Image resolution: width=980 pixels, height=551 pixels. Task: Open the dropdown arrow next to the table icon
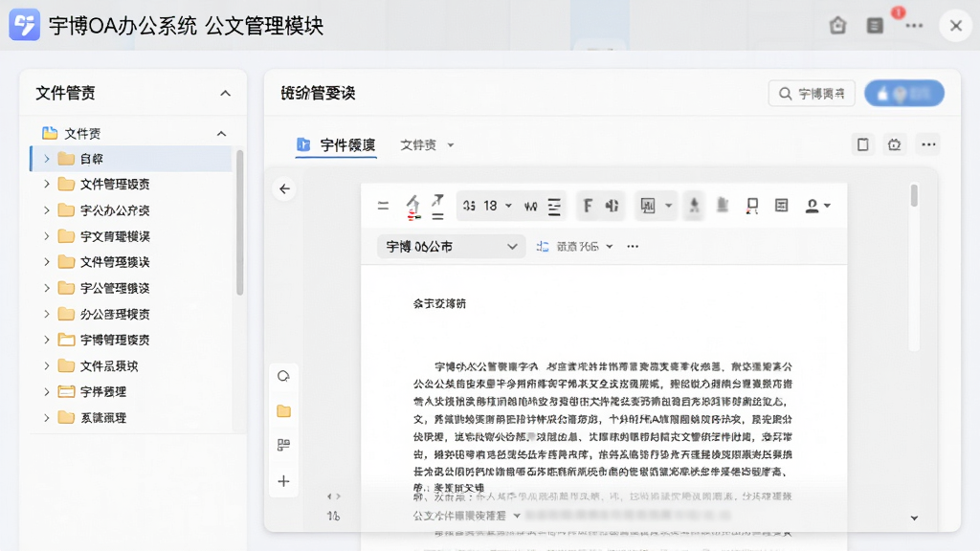click(x=668, y=206)
